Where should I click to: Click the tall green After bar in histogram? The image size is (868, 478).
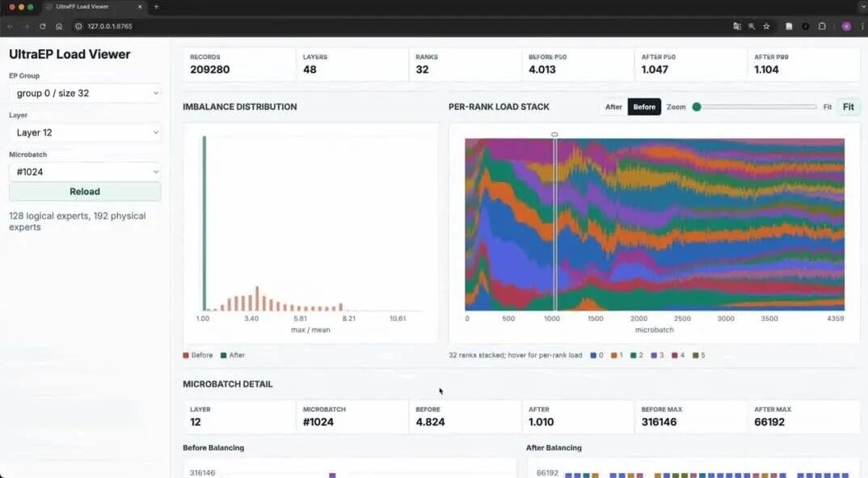pos(204,222)
